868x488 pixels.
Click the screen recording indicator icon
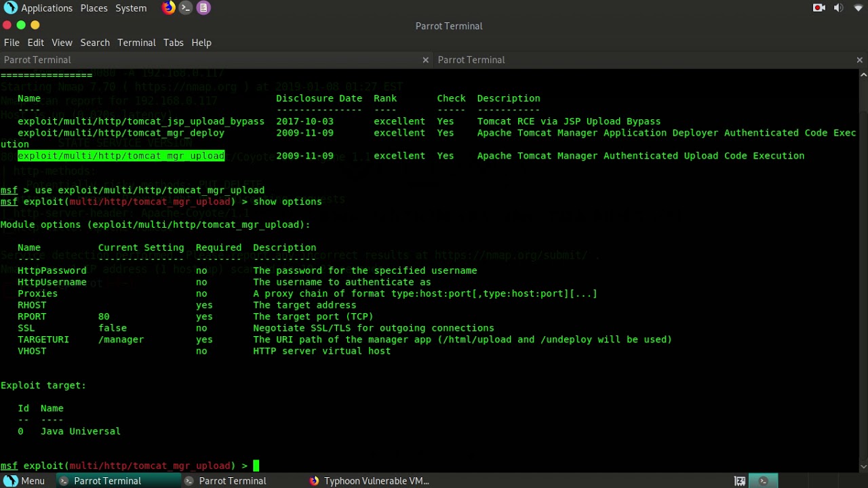click(x=819, y=8)
